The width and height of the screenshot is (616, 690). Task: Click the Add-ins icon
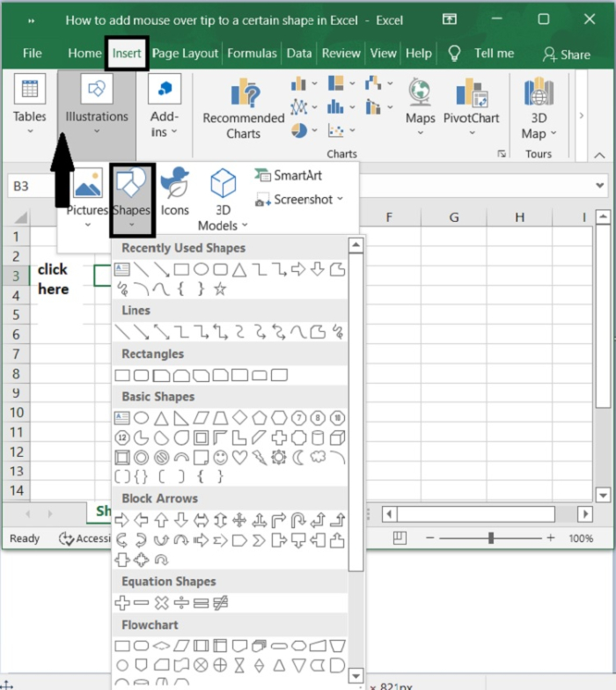coord(165,89)
